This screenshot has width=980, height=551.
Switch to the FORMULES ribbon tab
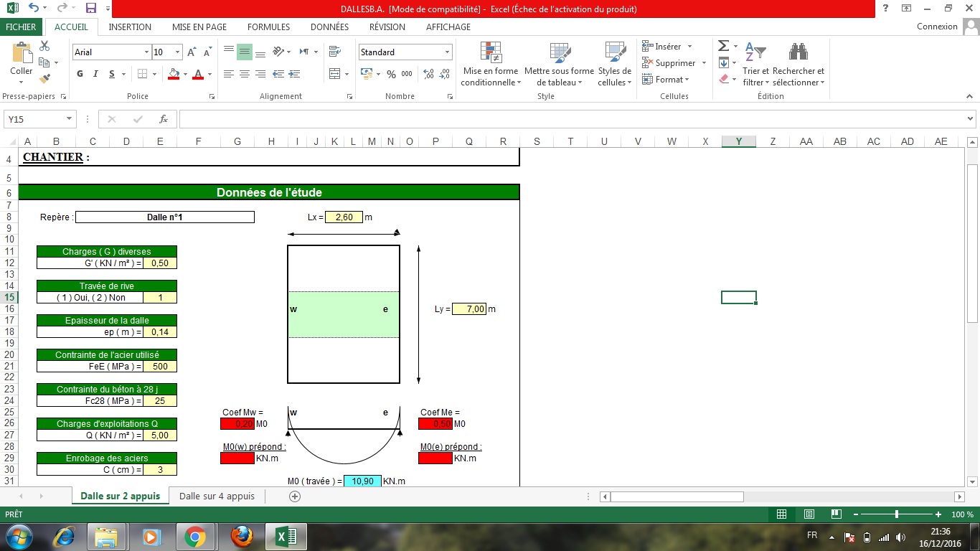pyautogui.click(x=269, y=27)
